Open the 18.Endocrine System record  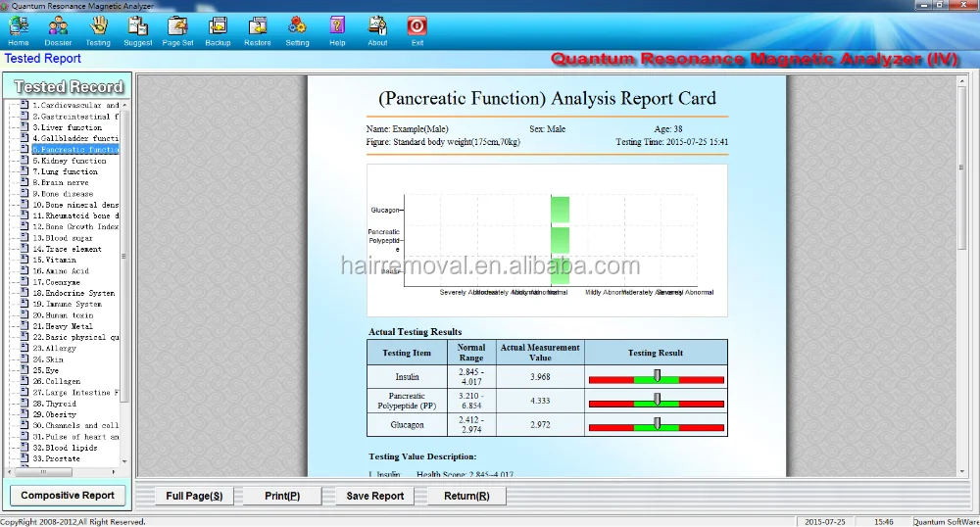click(x=73, y=293)
